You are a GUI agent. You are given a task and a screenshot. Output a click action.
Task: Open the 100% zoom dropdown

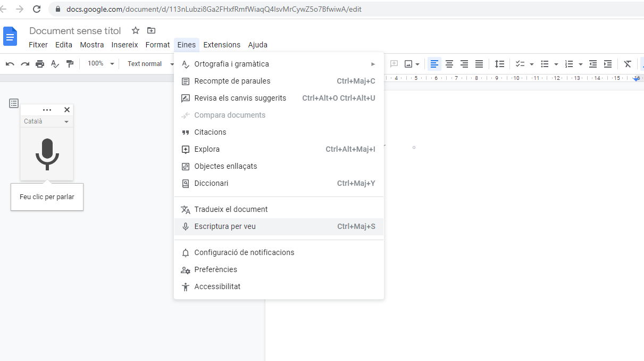(101, 64)
